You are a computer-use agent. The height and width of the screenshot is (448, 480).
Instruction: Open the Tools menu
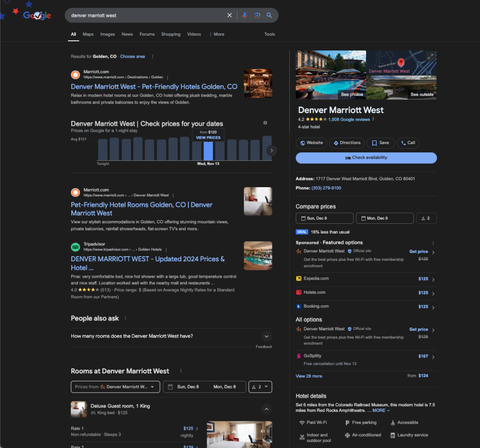[270, 34]
